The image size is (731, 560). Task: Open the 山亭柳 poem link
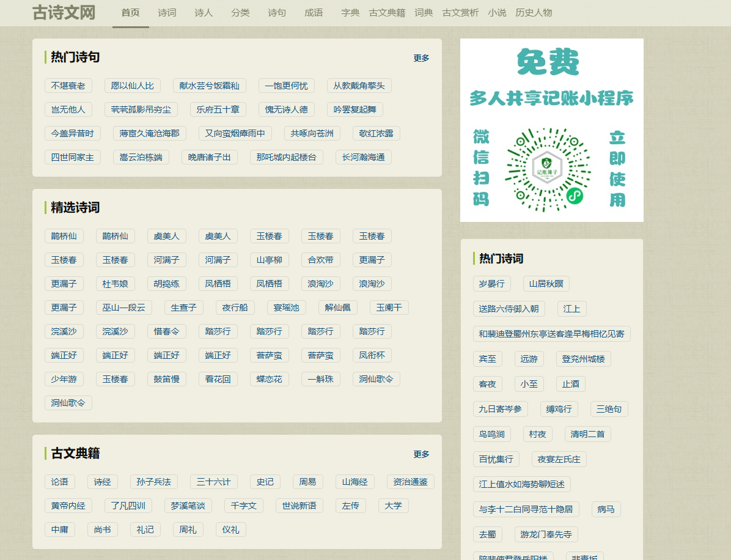(269, 260)
